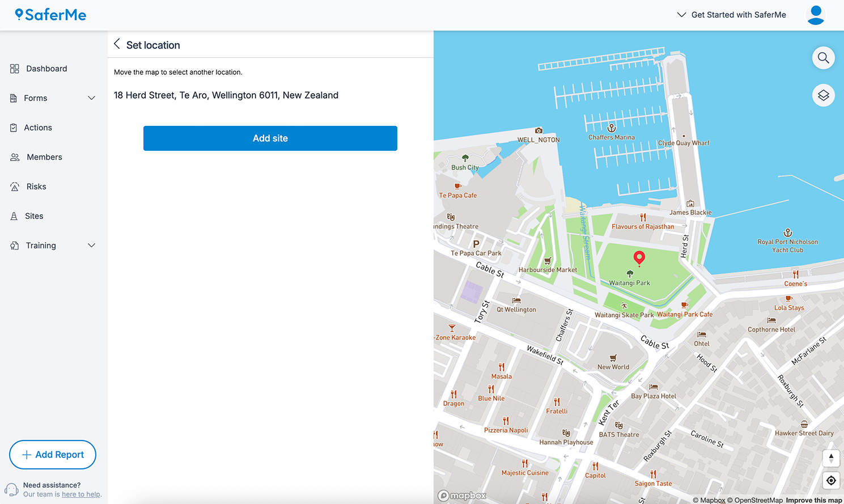Open the Improve this map link

(x=813, y=500)
